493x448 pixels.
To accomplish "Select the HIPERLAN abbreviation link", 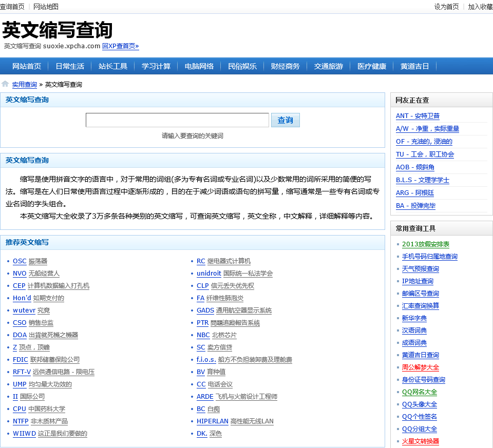I will [x=212, y=421].
